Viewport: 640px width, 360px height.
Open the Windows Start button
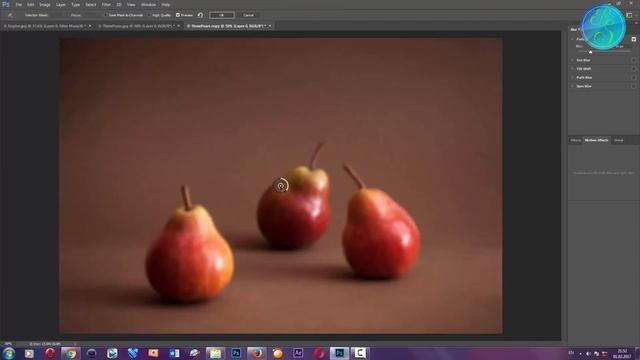(x=9, y=353)
